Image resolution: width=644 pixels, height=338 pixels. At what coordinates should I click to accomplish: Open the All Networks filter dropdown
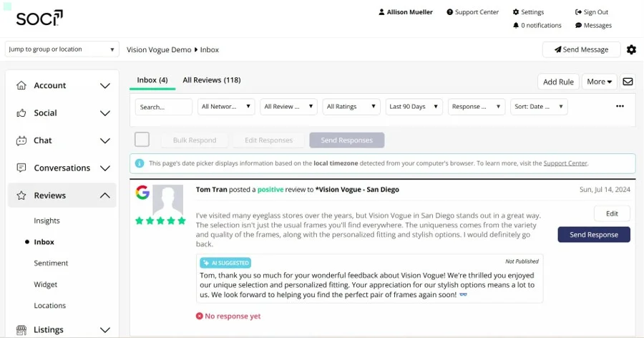coord(226,107)
